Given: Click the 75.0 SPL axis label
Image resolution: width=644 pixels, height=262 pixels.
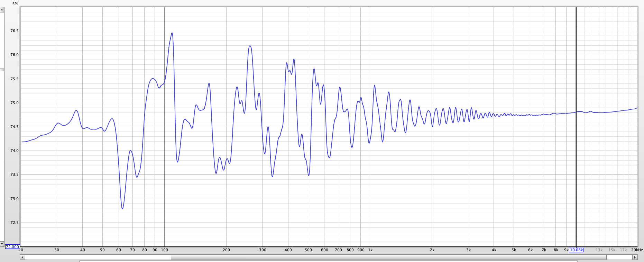Looking at the screenshot, I should pyautogui.click(x=15, y=103).
